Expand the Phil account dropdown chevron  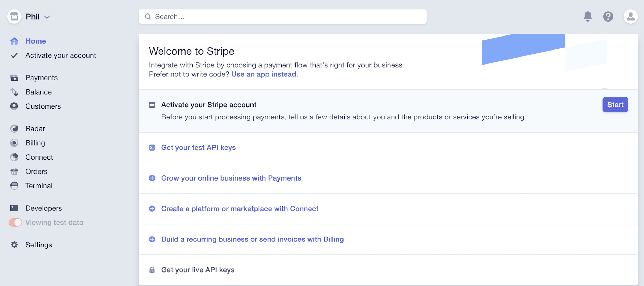click(x=47, y=17)
